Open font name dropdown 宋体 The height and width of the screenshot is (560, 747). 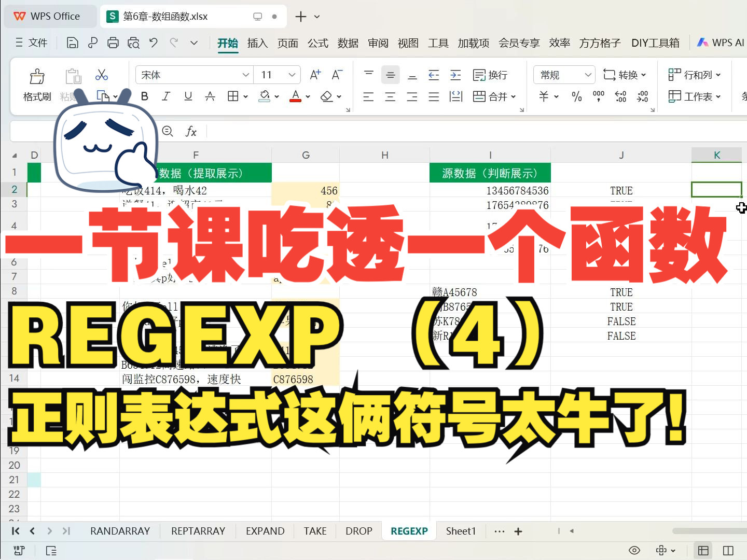(x=245, y=75)
